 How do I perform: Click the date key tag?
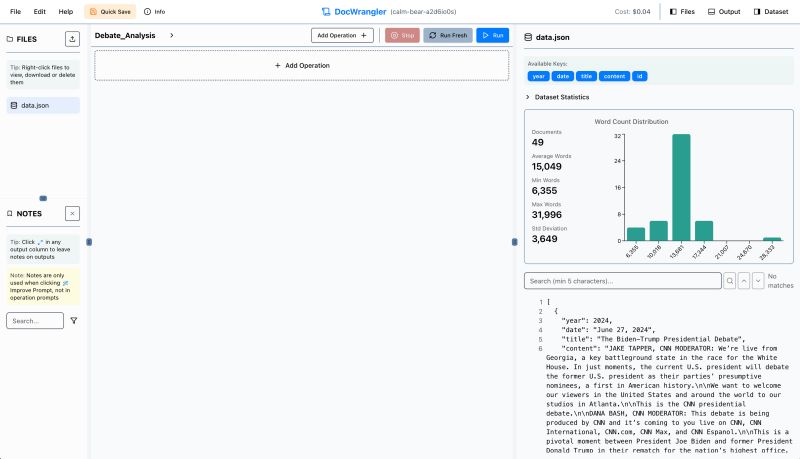562,76
